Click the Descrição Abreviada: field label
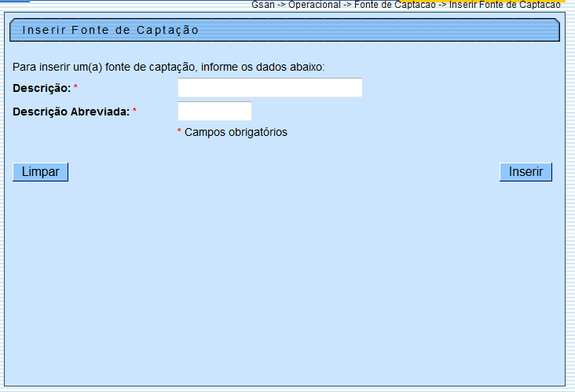The width and height of the screenshot is (575, 392). (x=71, y=112)
